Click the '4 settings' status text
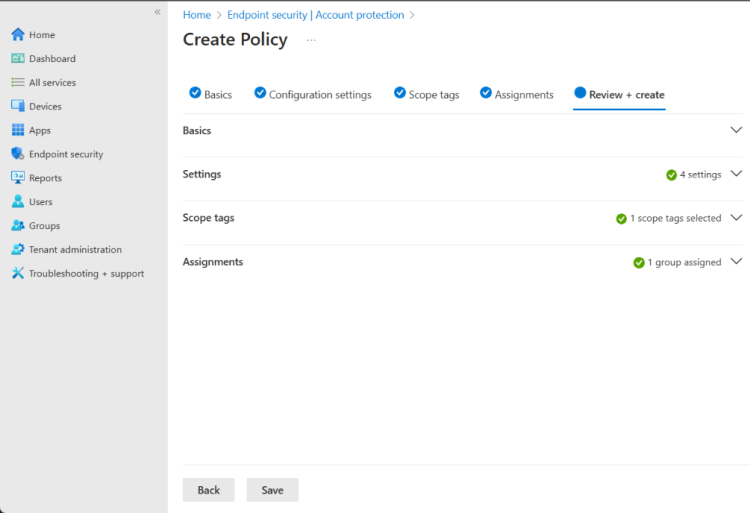Viewport: 750px width, 513px height. 700,175
